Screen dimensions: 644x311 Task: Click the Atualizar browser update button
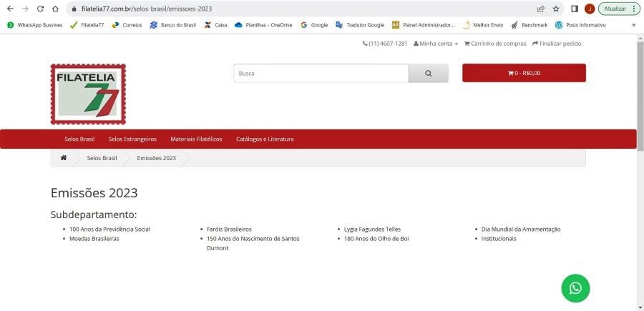click(618, 9)
